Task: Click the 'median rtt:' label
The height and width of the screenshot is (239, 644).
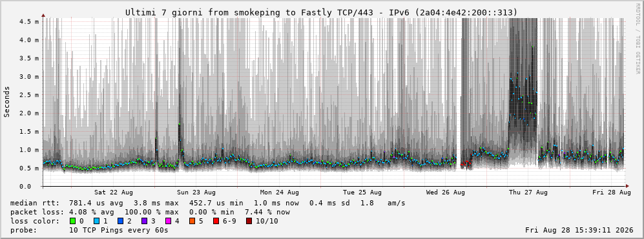Action: 34,203
